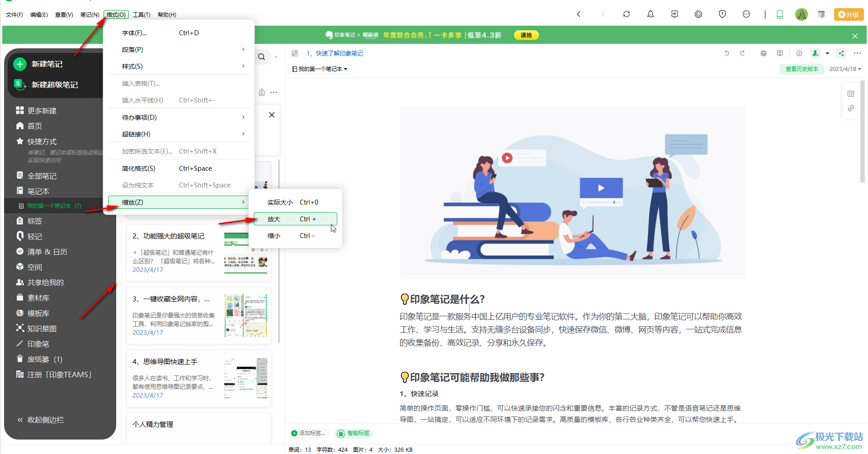Click the note editor vertical scrollbar
Screen dimensions: 868x454
click(863, 131)
